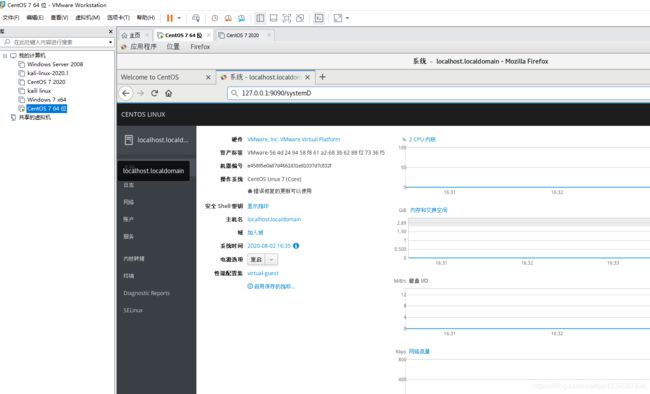Go forward with Firefox forward arrow
The image size is (650, 394).
pos(141,93)
